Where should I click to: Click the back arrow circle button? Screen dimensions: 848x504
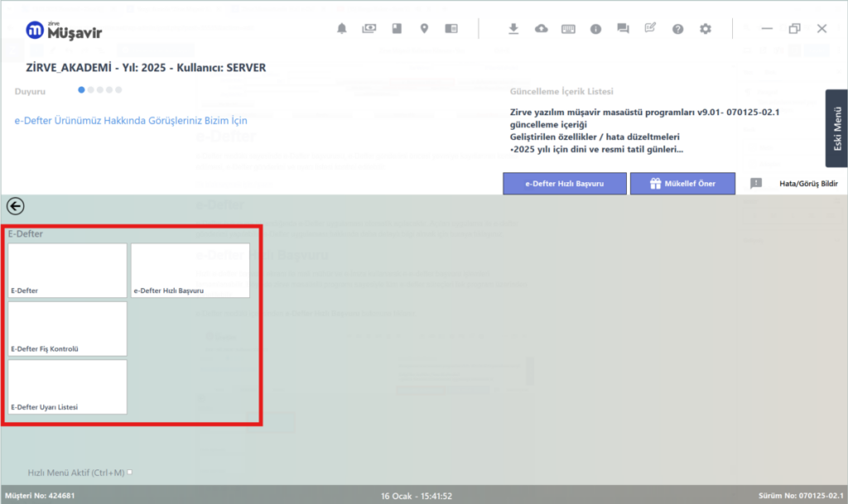pos(15,206)
